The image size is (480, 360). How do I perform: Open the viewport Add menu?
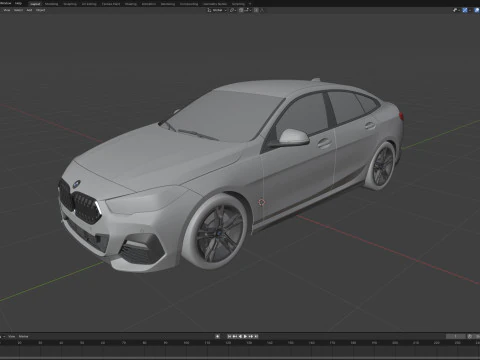click(29, 10)
